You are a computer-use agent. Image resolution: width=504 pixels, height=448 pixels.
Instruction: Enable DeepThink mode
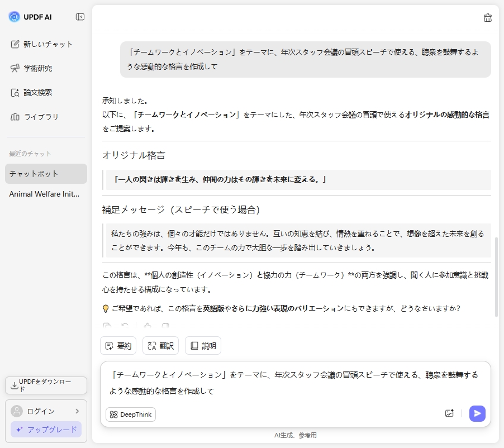(130, 414)
